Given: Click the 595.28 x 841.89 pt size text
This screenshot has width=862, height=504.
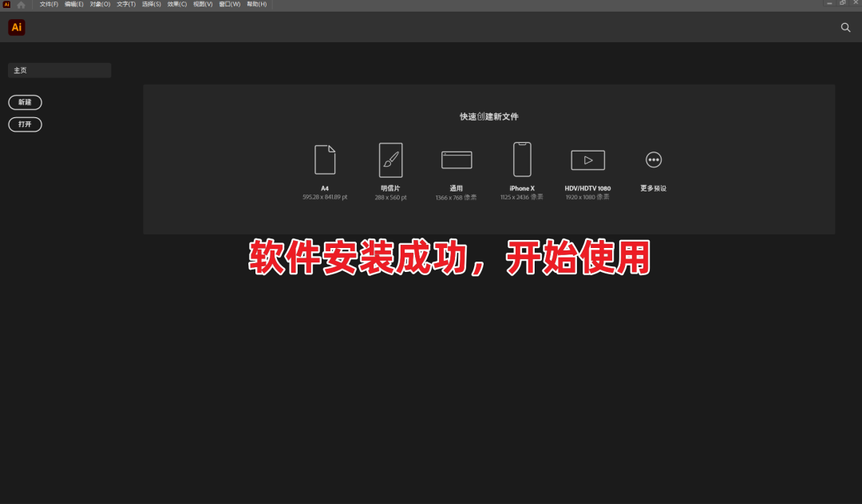Looking at the screenshot, I should pos(325,197).
